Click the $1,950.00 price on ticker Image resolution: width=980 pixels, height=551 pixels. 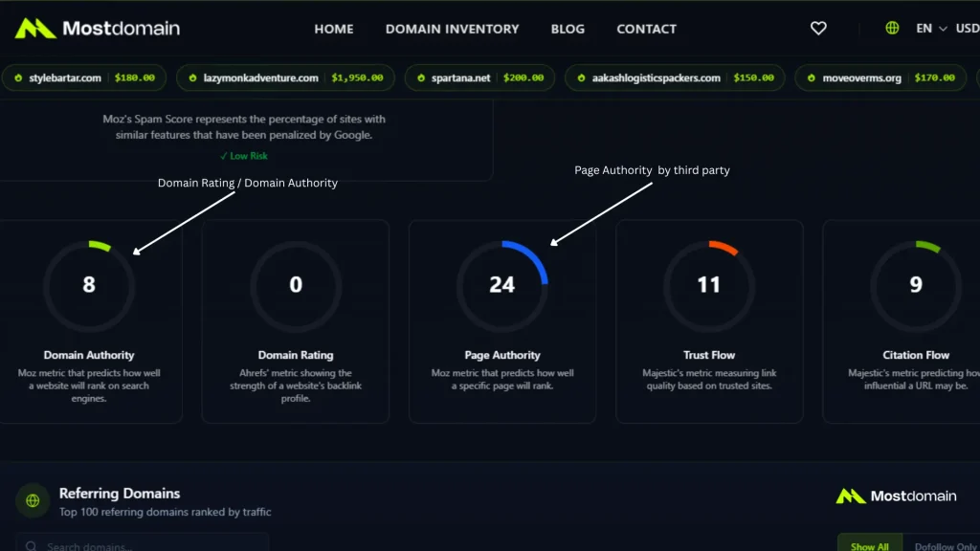click(x=358, y=77)
